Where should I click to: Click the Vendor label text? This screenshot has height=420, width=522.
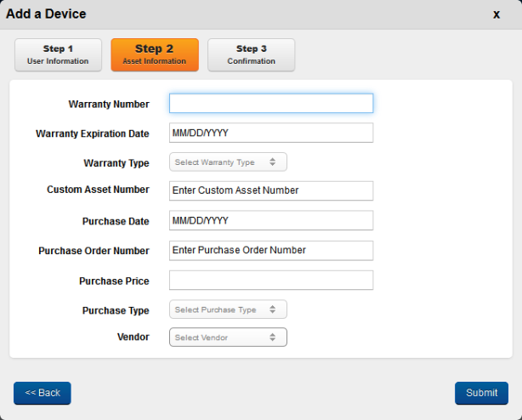tap(133, 337)
